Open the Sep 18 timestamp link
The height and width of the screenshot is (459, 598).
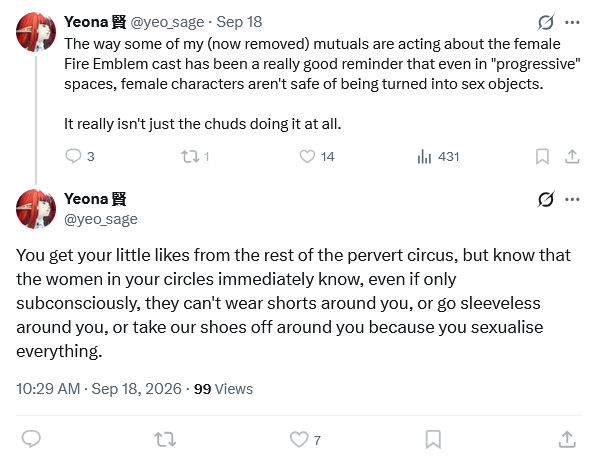pos(239,22)
